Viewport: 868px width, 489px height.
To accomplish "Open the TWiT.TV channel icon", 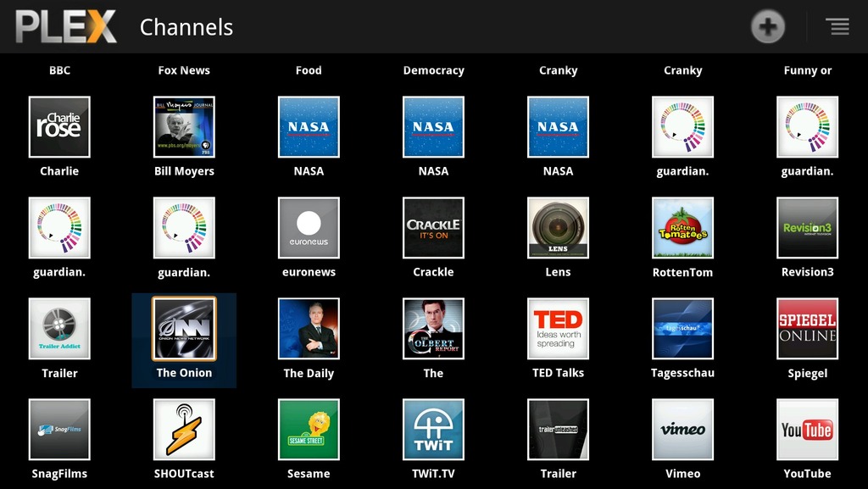I will (433, 430).
